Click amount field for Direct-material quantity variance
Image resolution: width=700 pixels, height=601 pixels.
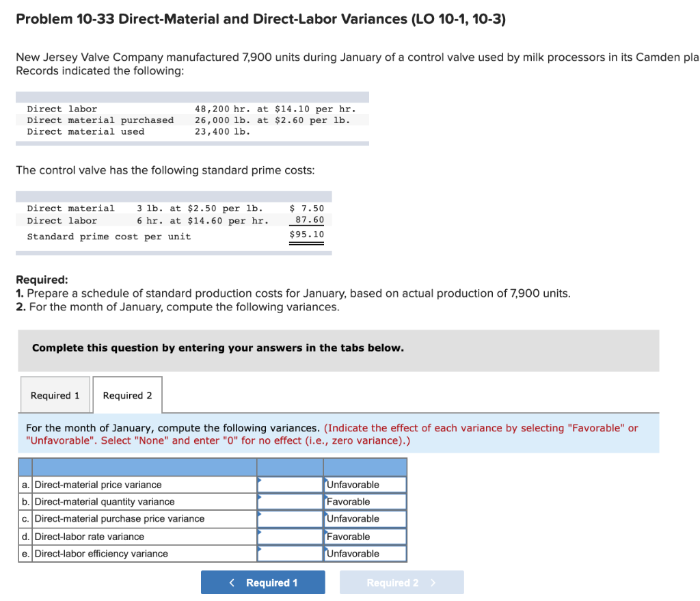tap(290, 501)
